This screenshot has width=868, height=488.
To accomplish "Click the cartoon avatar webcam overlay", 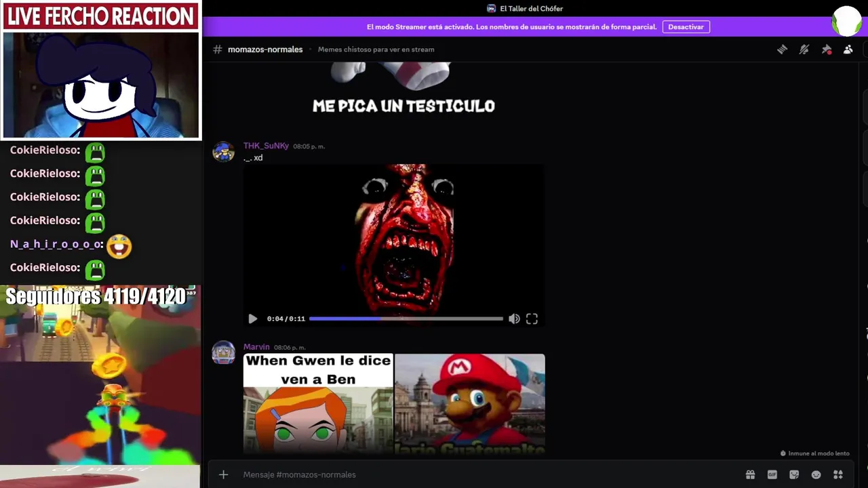I will 101,85.
